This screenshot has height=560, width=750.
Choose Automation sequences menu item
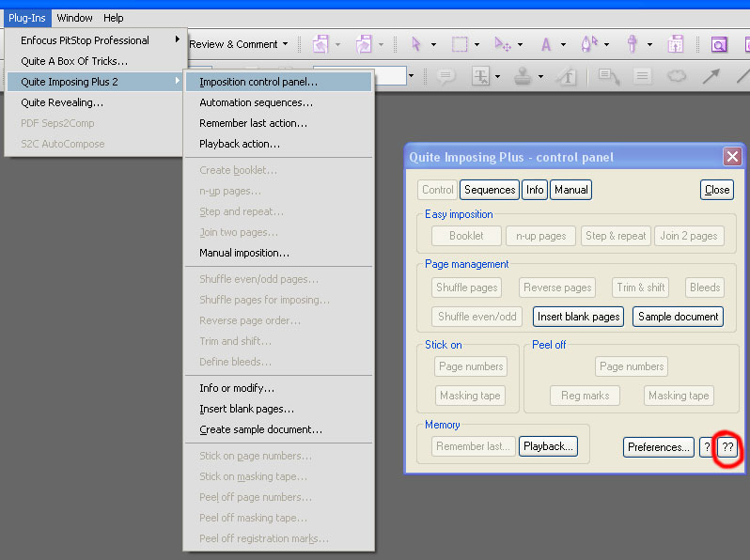[x=278, y=102]
